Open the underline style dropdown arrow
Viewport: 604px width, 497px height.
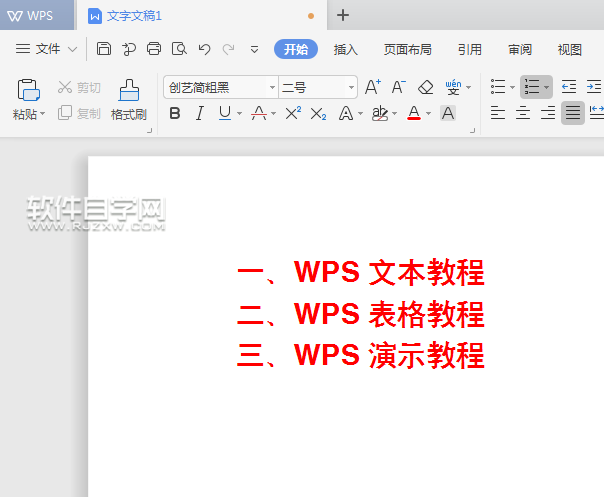(x=239, y=114)
